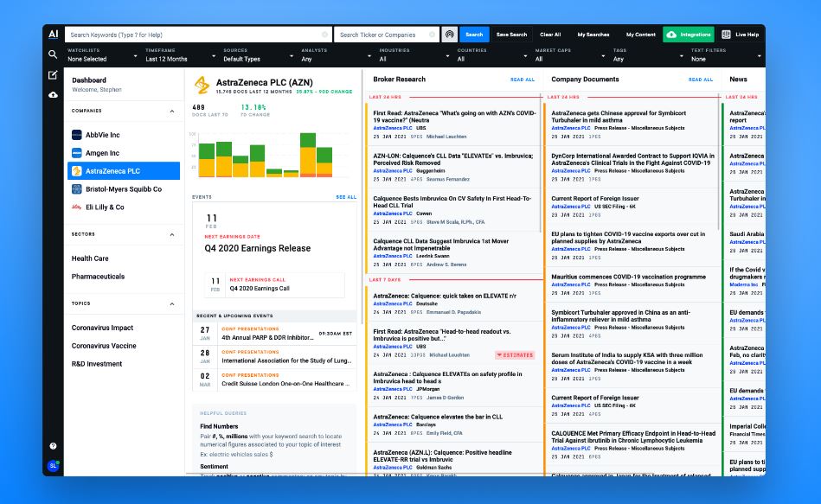Open the Credit Suisse London One-on-One Healthcare event
This screenshot has width=821, height=504.
tap(274, 380)
